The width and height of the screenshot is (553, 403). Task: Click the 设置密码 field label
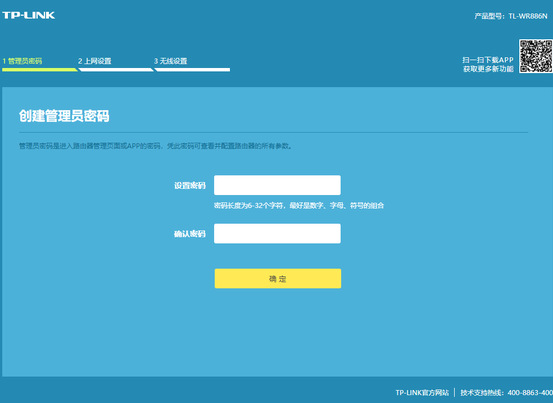(x=190, y=185)
